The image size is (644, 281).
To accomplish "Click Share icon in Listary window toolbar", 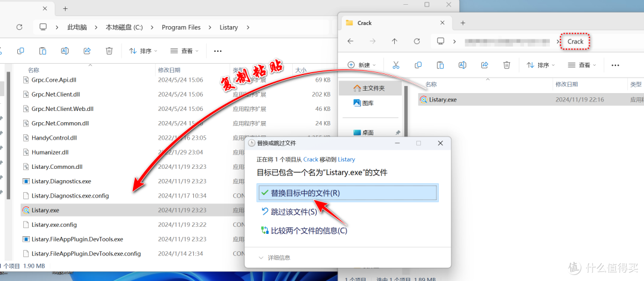I will 87,51.
